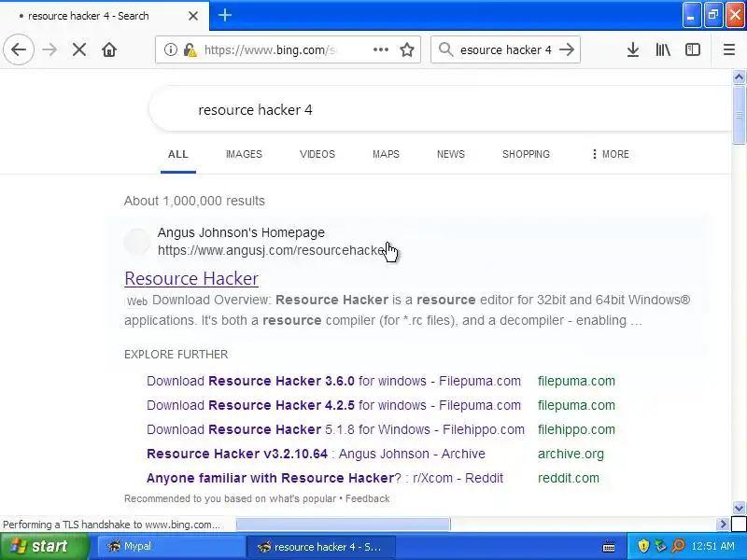
Task: Select the 'resource hacker 4 - Search' browser tab
Action: click(105, 16)
